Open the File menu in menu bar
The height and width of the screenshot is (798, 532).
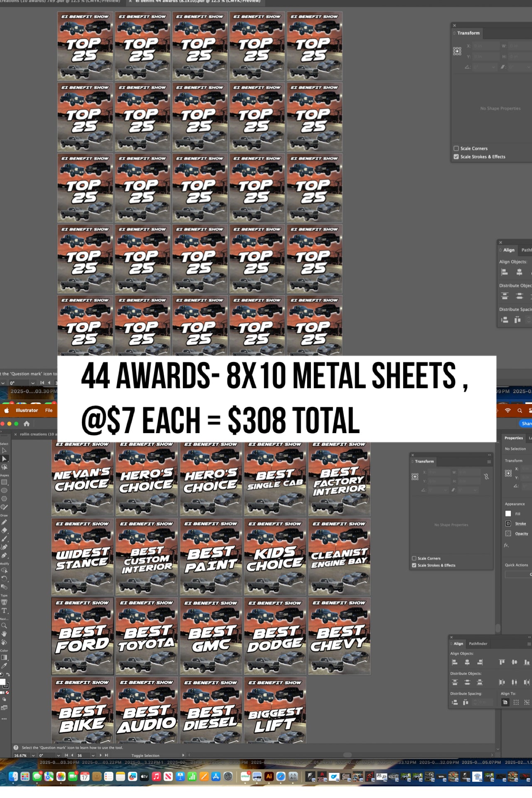[49, 410]
